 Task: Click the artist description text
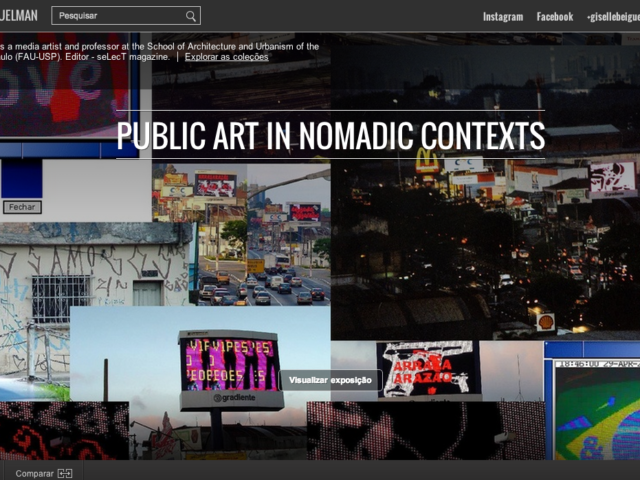point(160,52)
